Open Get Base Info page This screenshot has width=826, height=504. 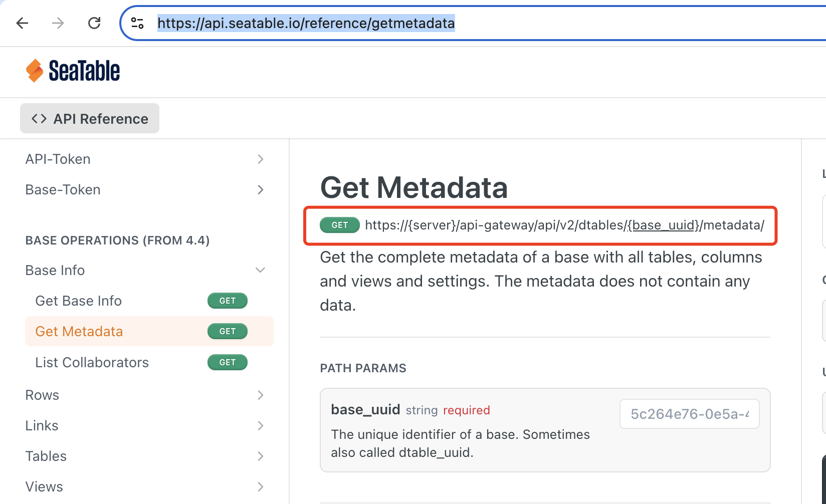click(79, 301)
